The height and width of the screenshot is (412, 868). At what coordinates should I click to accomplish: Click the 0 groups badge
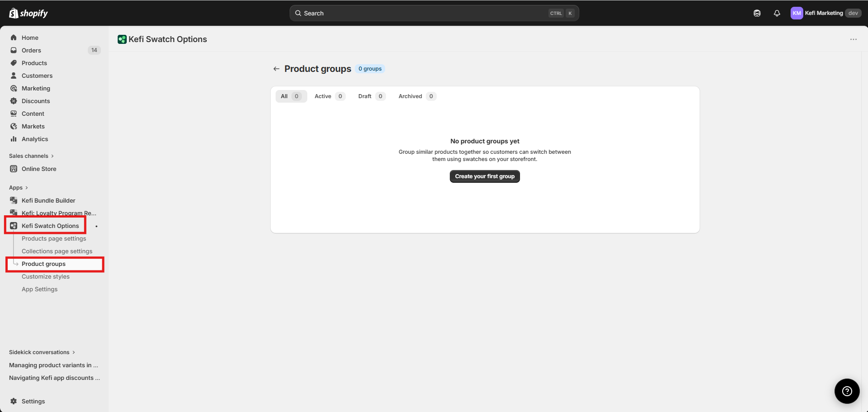(x=370, y=69)
